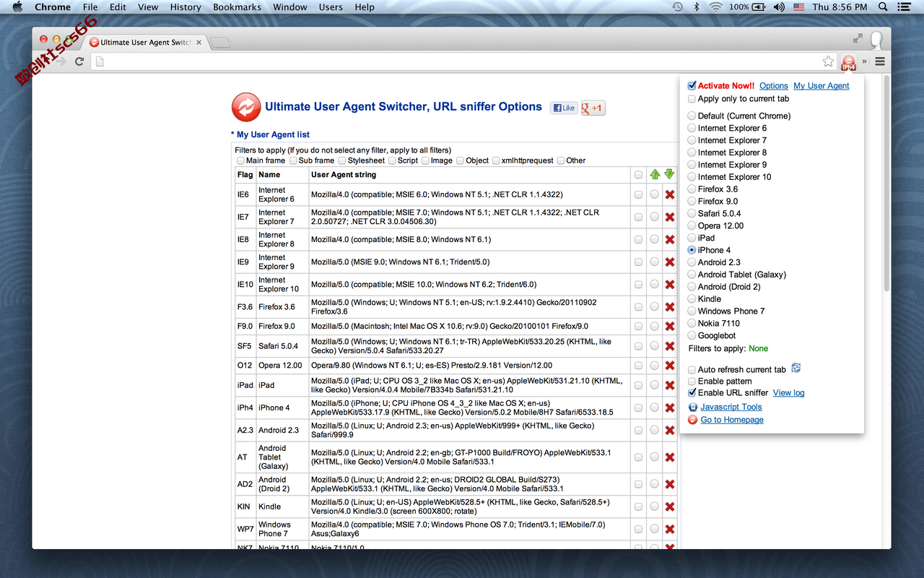Click the Wi-Fi status icon
Screen dimensions: 924x578
(715, 7)
